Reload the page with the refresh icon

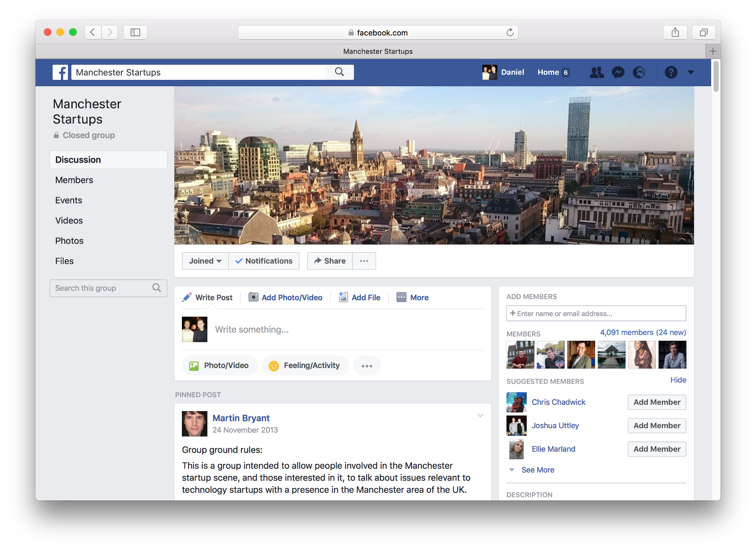pyautogui.click(x=510, y=33)
